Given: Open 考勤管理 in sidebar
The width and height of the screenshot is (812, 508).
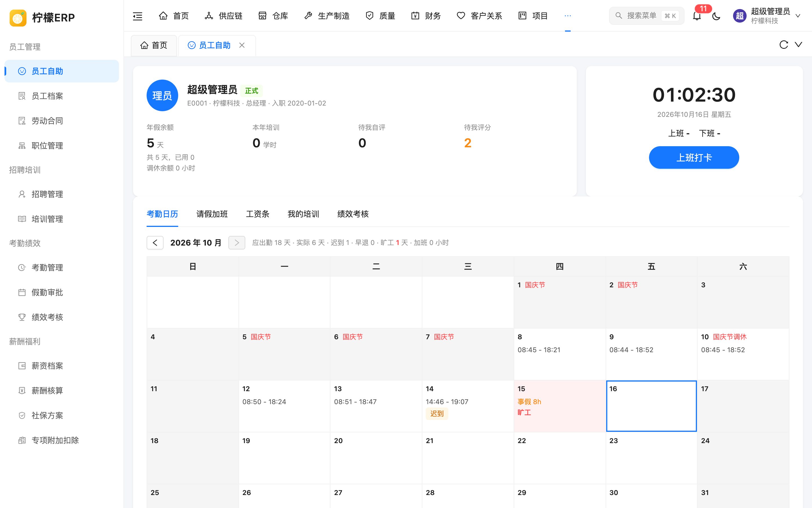Looking at the screenshot, I should pos(62,268).
